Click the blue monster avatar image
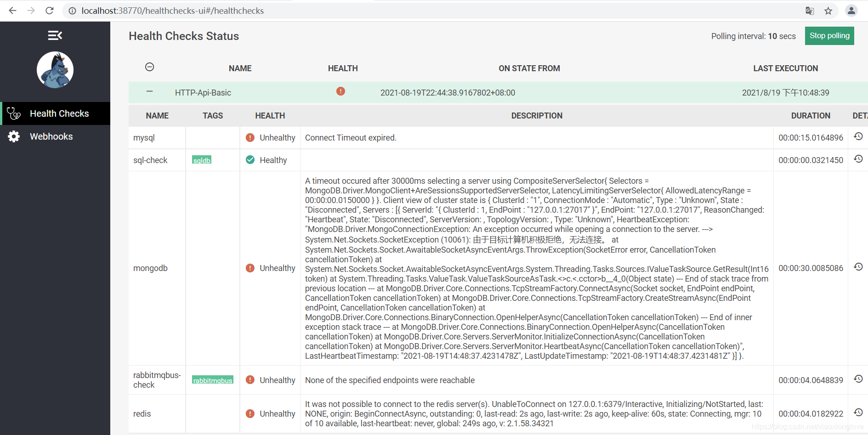 tap(55, 70)
